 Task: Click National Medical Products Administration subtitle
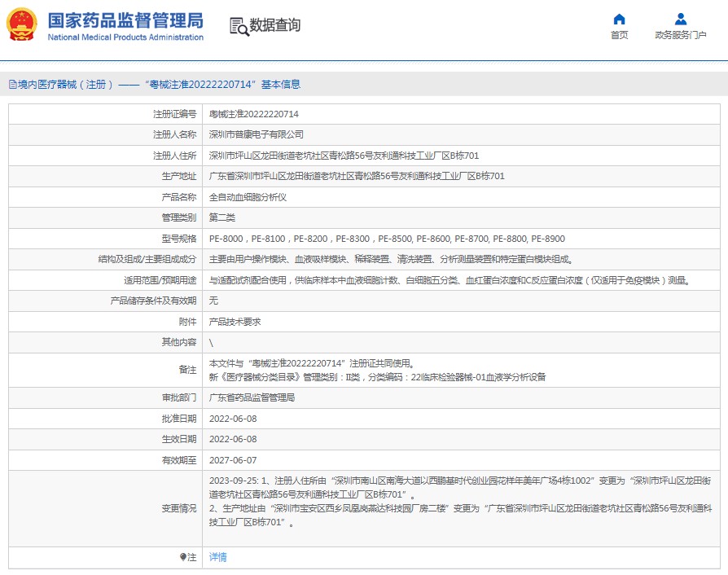[125, 37]
